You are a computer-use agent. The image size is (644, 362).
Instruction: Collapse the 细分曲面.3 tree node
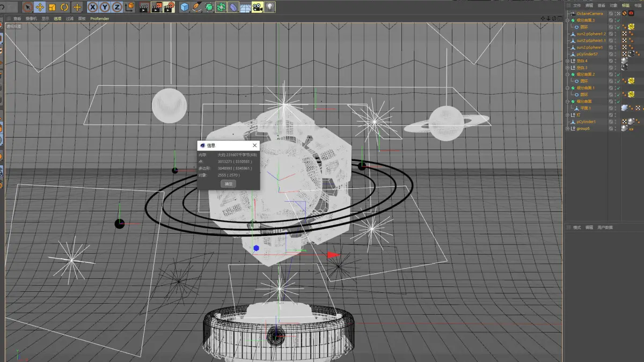568,20
